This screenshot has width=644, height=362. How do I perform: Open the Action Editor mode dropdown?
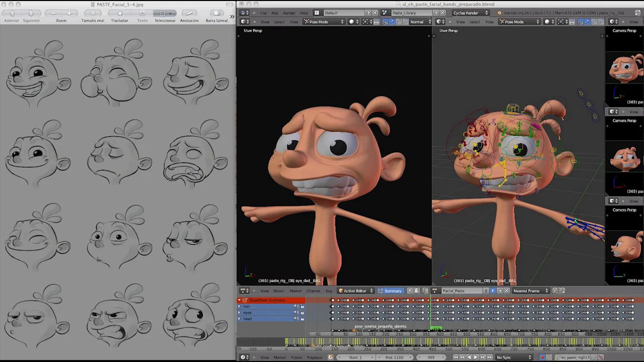click(x=356, y=291)
